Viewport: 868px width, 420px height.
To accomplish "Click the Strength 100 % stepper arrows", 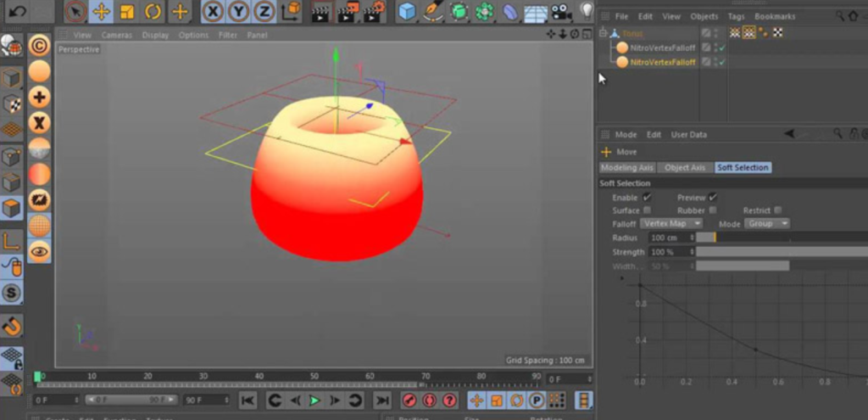I will point(692,251).
